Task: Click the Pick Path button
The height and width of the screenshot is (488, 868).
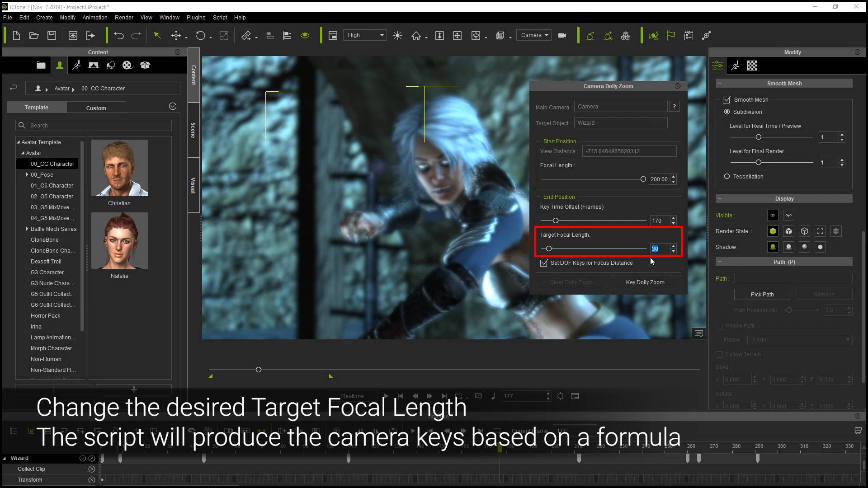Action: coord(762,294)
